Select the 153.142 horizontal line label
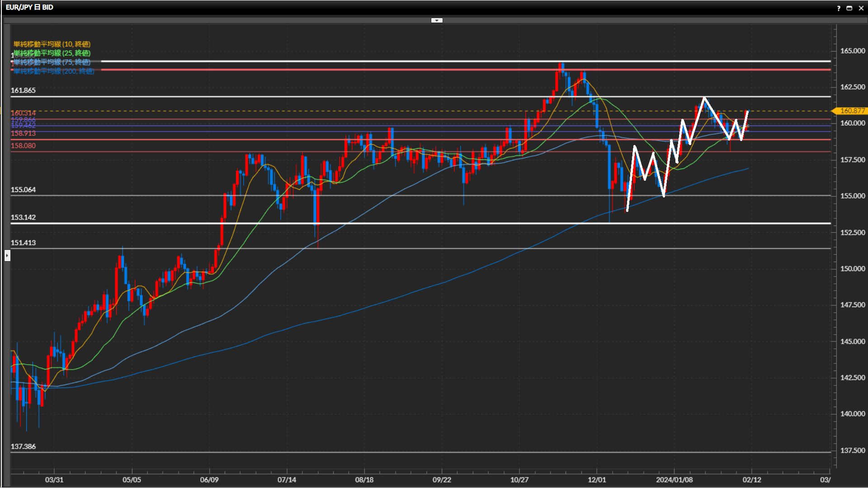 pos(23,217)
